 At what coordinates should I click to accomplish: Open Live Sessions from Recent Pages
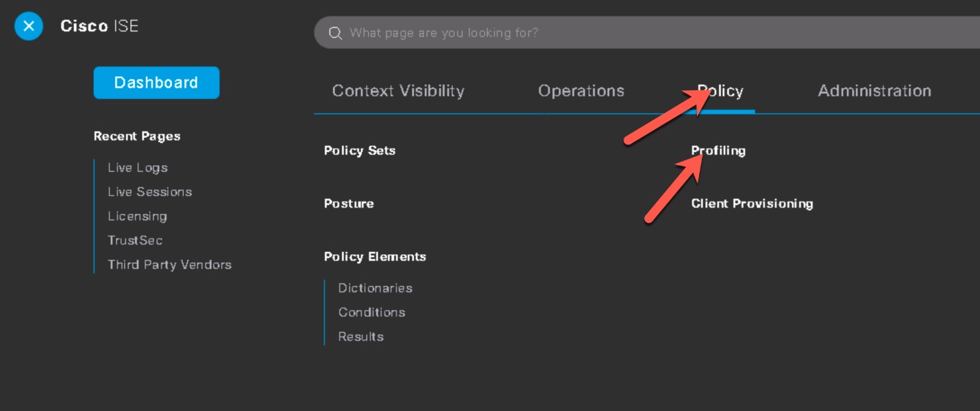point(149,192)
